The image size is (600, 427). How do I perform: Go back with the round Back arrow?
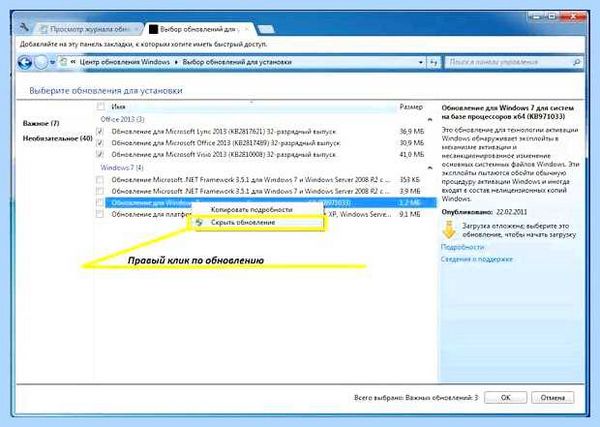point(25,62)
